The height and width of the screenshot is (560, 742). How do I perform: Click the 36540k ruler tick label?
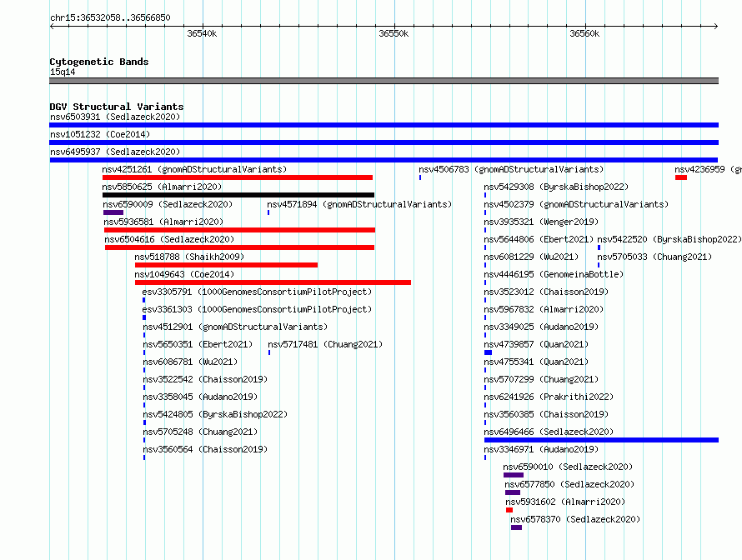point(202,33)
